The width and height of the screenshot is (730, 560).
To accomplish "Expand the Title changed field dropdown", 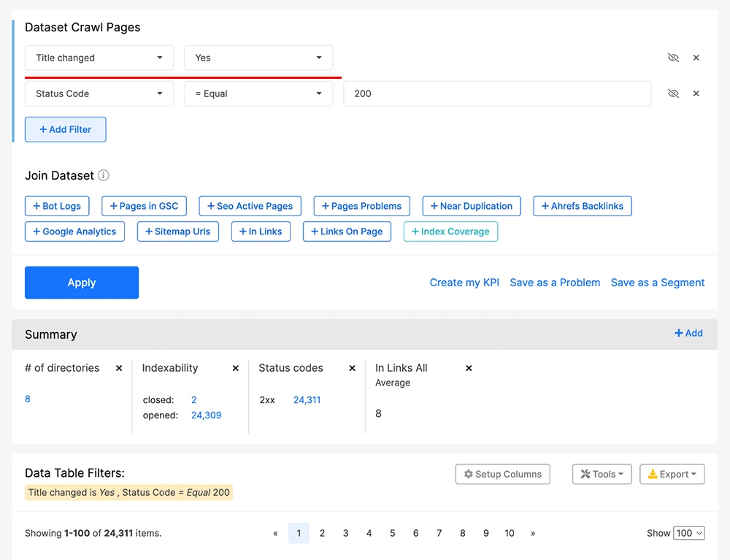I will click(x=99, y=58).
